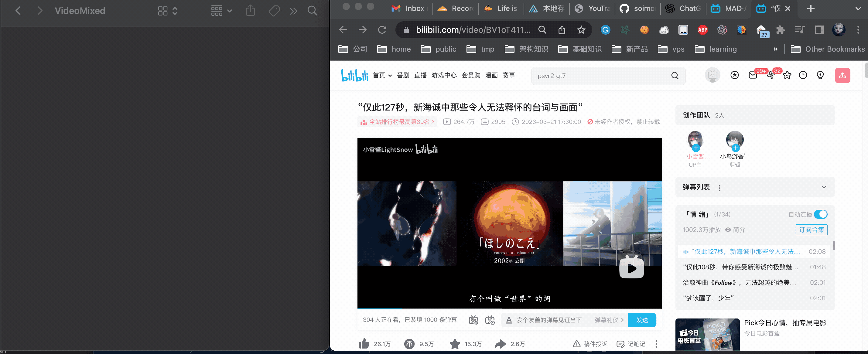
Task: Open a new browser tab
Action: pyautogui.click(x=811, y=9)
